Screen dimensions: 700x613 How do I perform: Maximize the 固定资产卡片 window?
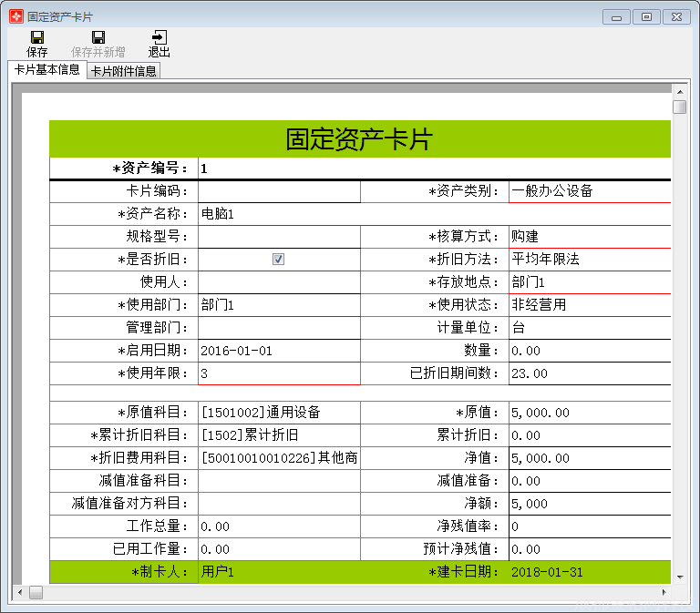645,16
